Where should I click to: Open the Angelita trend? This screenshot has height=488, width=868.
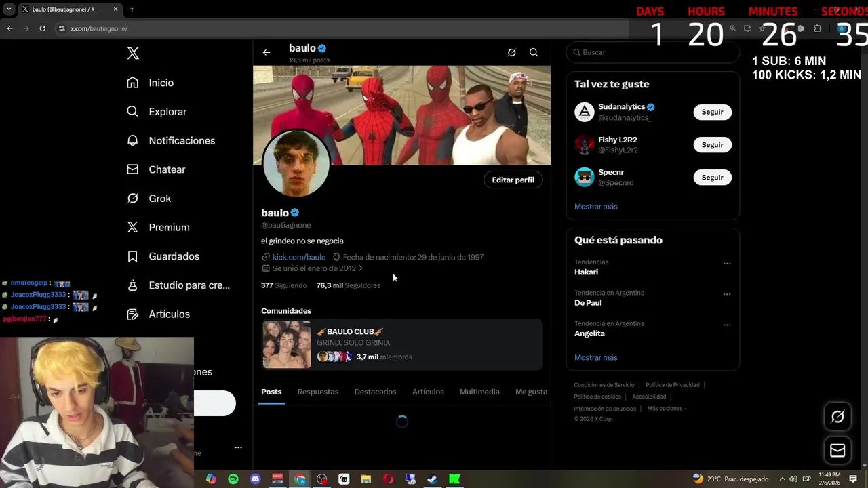(589, 333)
